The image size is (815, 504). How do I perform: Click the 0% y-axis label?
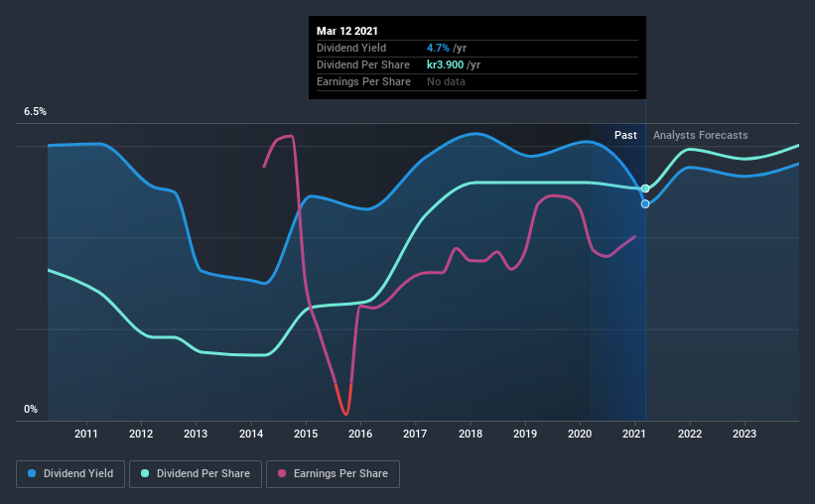(x=31, y=410)
